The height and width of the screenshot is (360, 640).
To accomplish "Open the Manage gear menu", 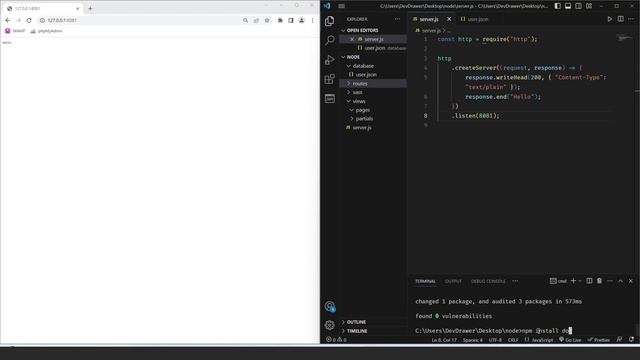I will (x=329, y=325).
